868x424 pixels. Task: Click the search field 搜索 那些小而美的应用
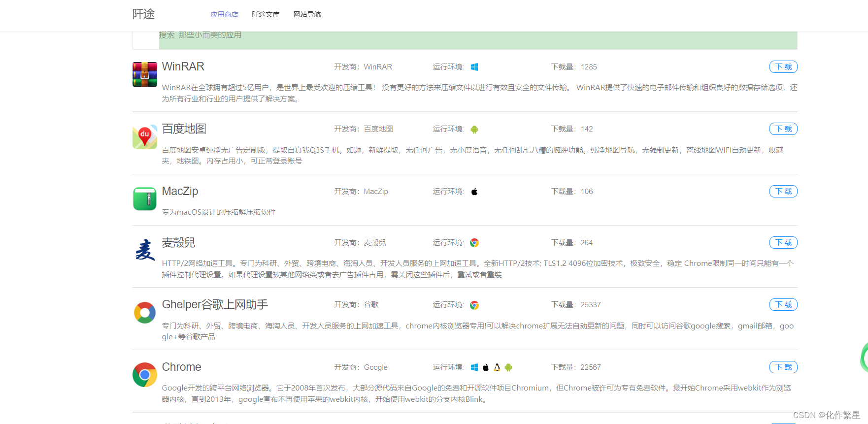(x=478, y=40)
